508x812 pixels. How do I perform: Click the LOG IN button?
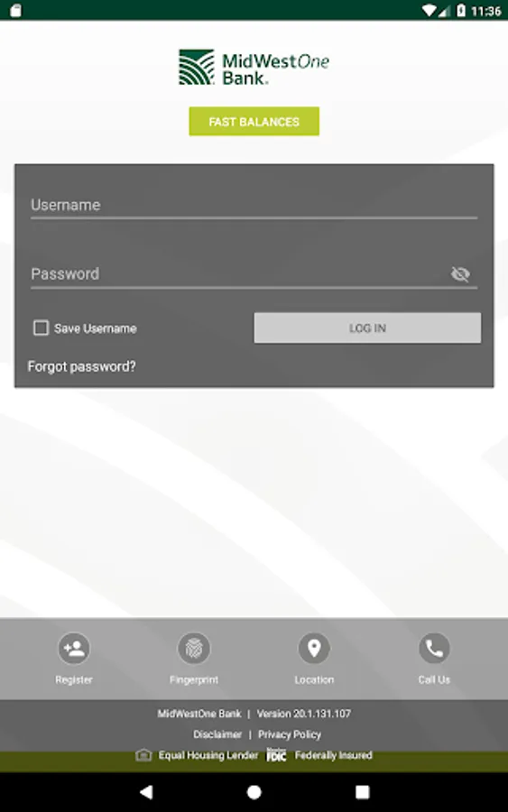pos(367,328)
